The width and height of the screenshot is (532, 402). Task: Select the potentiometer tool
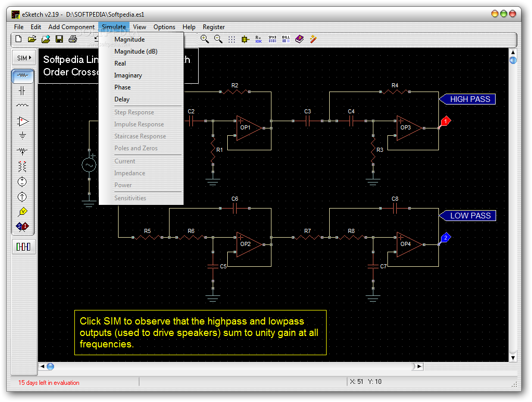click(22, 151)
